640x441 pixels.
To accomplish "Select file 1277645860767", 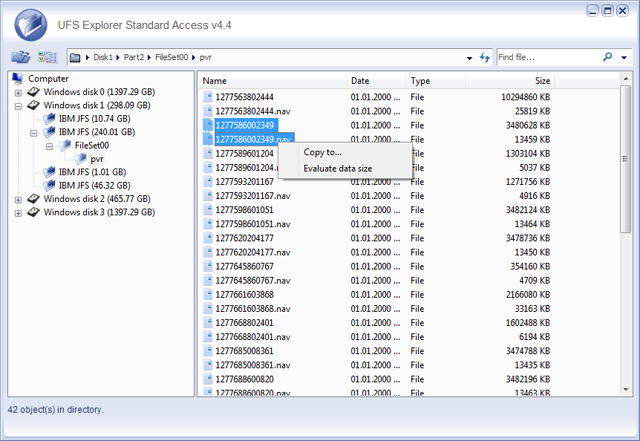I will [244, 266].
